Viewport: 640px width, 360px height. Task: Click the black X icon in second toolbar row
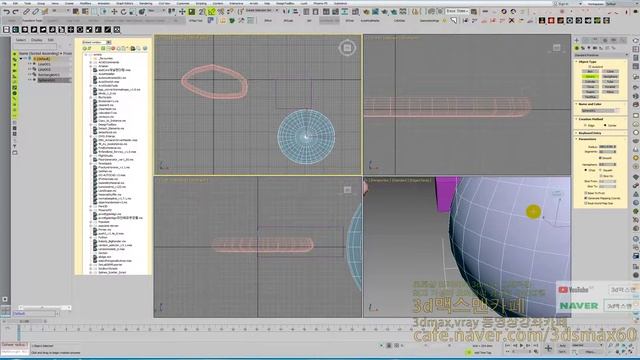[x=511, y=20]
